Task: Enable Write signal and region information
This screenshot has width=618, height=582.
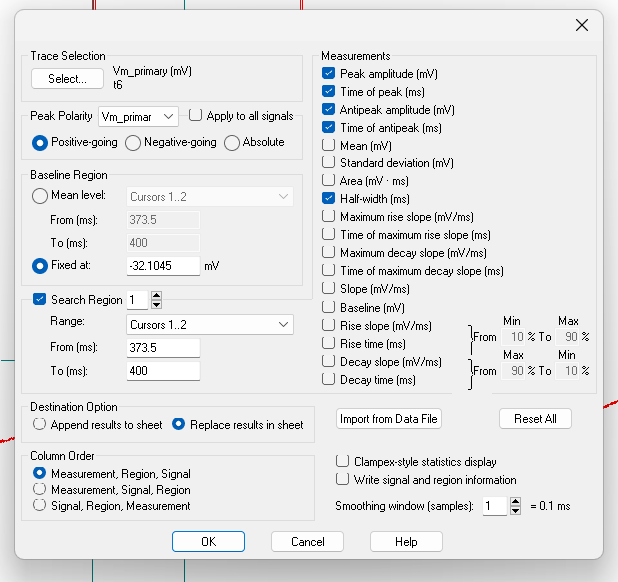Action: coord(342,480)
